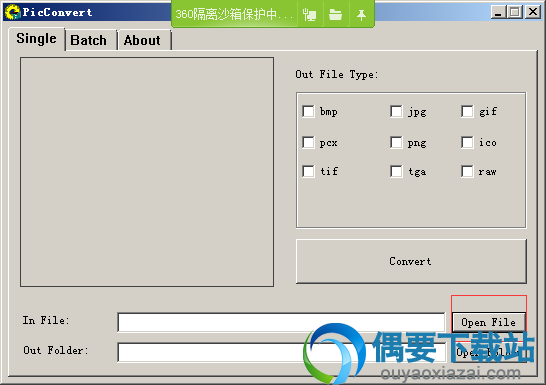
Task: Pin the 360 sandbox toolbar
Action: coord(361,15)
